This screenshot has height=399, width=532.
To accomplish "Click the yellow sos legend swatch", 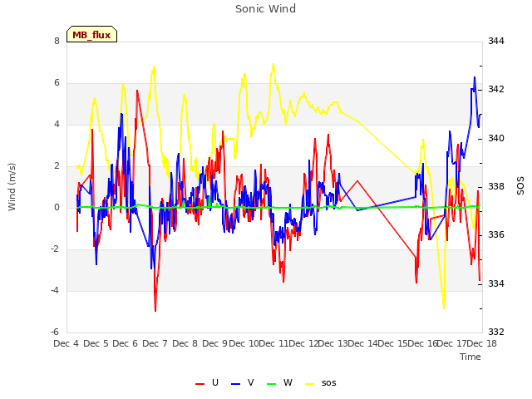I will [309, 384].
